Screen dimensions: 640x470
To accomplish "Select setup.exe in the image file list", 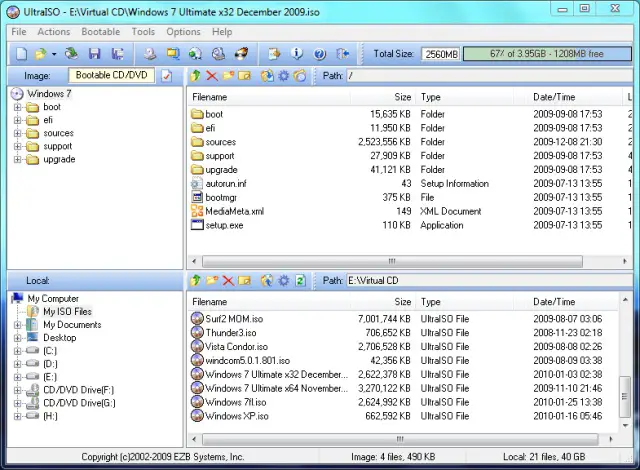I will tap(224, 225).
